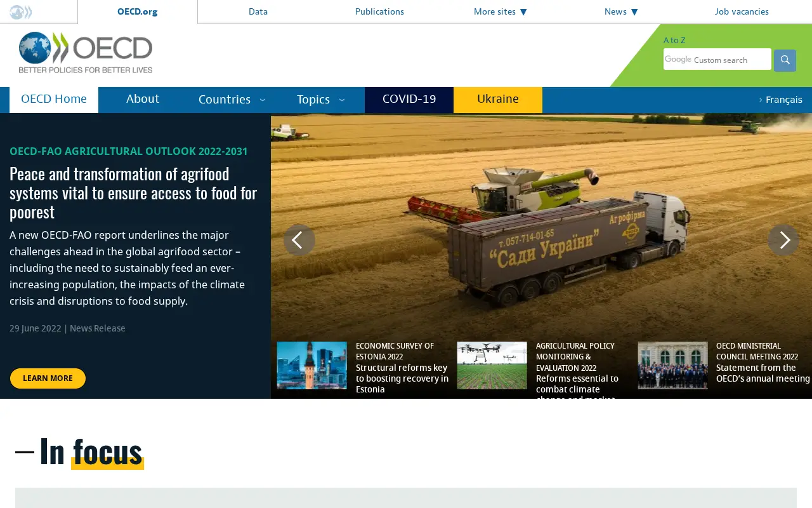The width and height of the screenshot is (812, 508).
Task: Open the Publications top menu item
Action: pos(379,11)
